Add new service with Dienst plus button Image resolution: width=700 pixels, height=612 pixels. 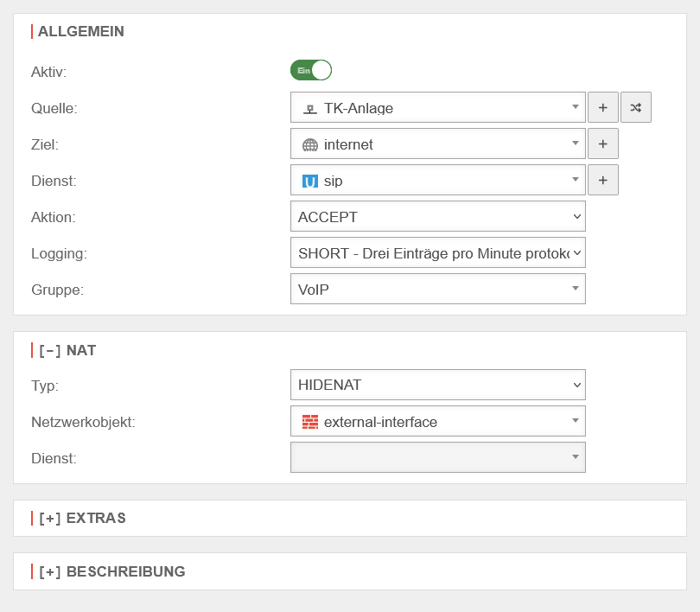[602, 181]
